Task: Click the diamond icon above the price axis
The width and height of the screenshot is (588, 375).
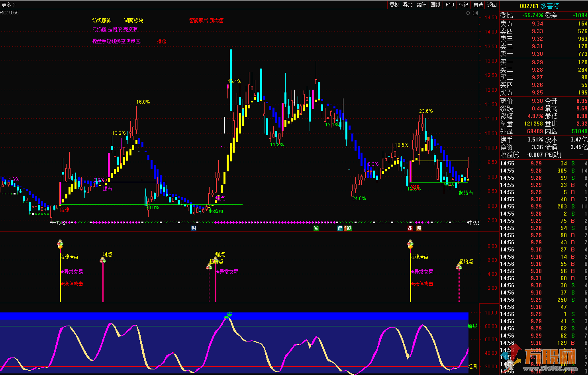Action: pos(468,13)
